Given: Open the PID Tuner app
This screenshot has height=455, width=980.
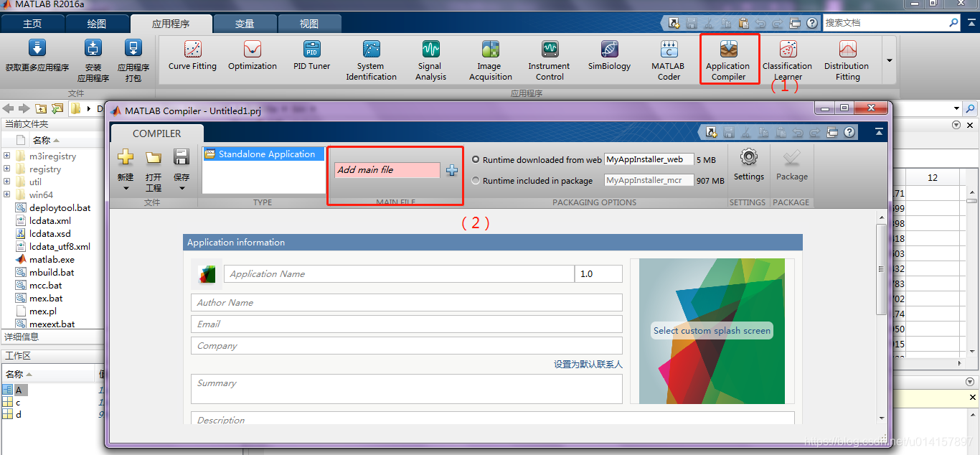Looking at the screenshot, I should point(311,55).
